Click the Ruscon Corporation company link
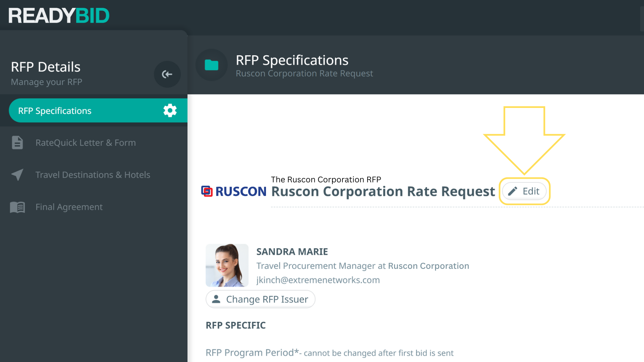Image resolution: width=644 pixels, height=362 pixels. pos(428,266)
